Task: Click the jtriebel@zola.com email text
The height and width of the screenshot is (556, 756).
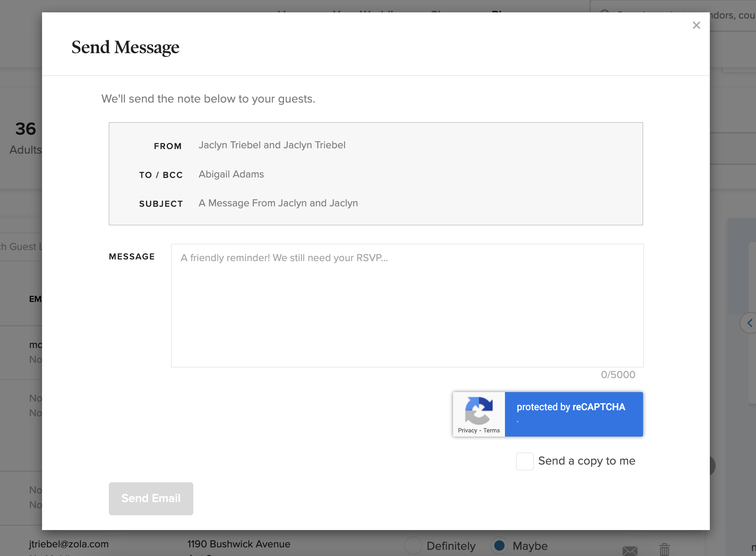Action: (x=69, y=544)
